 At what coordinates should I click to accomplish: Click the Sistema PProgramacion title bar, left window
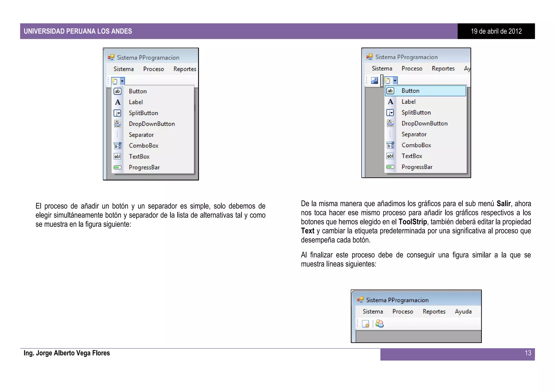[148, 58]
